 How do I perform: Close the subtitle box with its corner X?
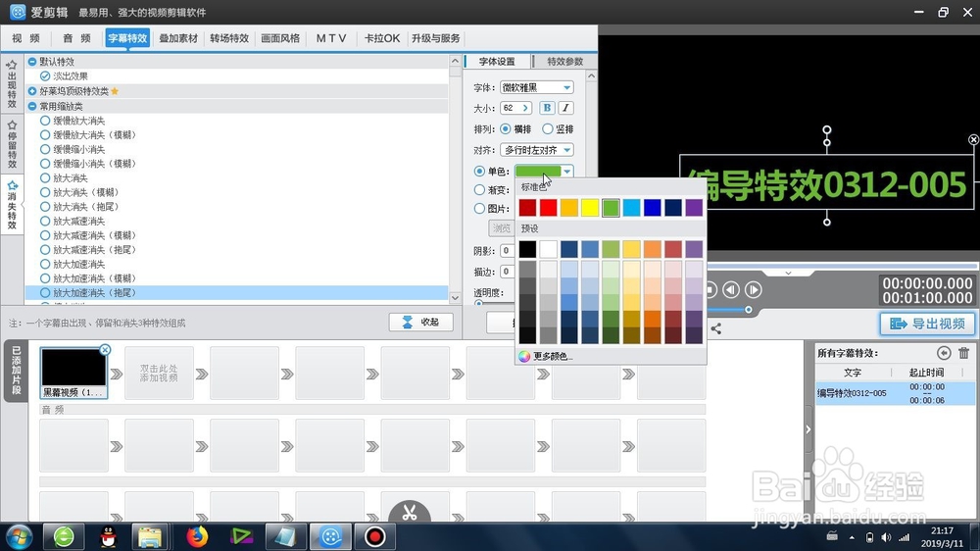973,139
